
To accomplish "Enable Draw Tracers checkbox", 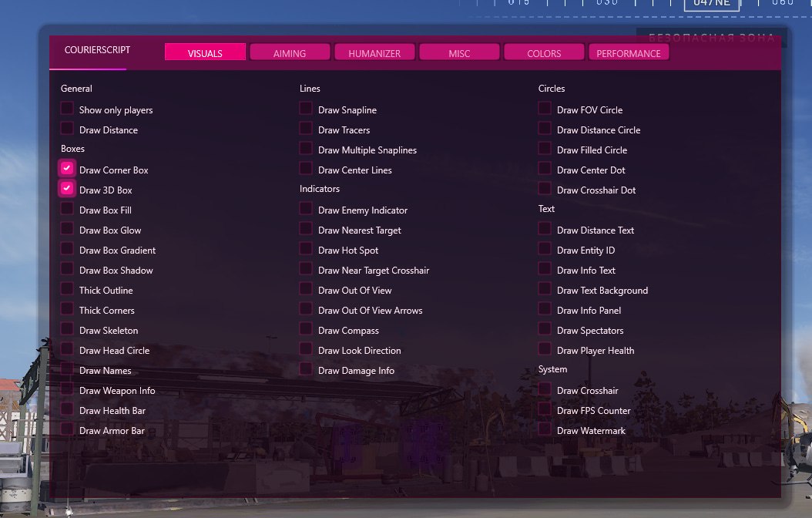I will (306, 128).
